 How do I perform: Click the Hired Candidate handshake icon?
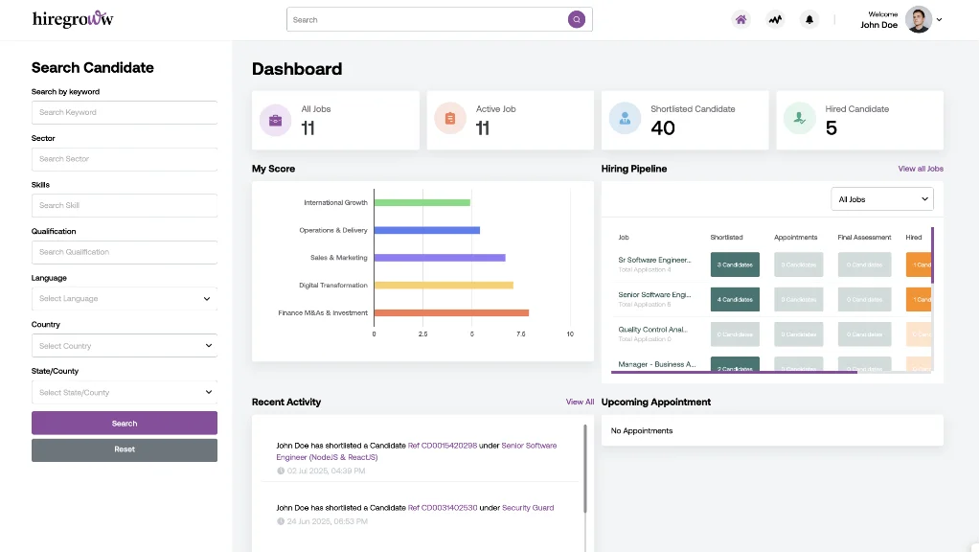click(799, 120)
